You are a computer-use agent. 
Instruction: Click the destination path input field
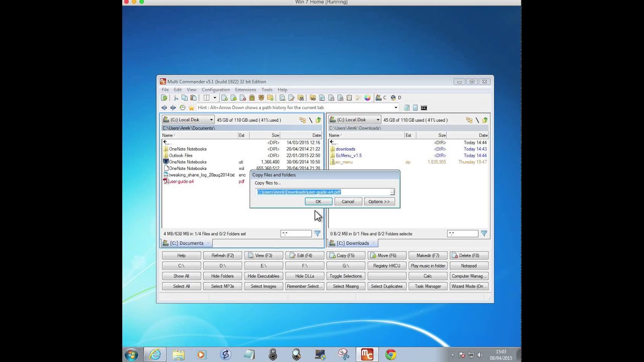[323, 192]
